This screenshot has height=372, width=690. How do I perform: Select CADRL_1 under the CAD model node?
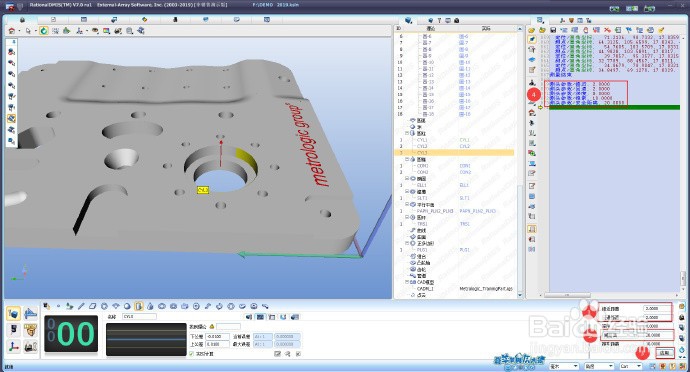click(425, 289)
